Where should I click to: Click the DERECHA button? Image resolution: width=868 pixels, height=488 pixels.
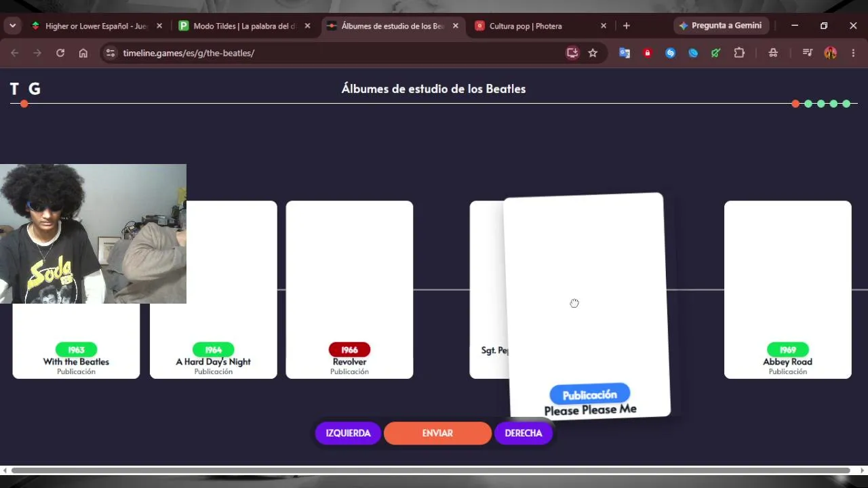[524, 433]
